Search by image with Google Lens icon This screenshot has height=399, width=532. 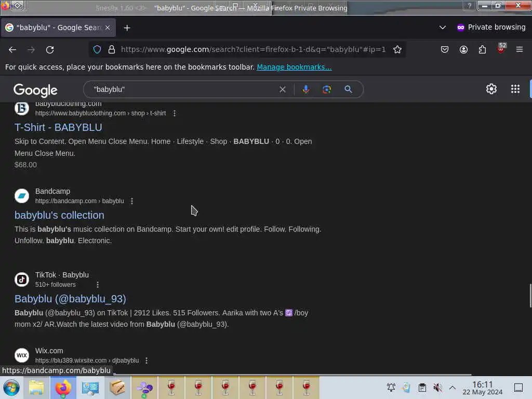point(326,89)
